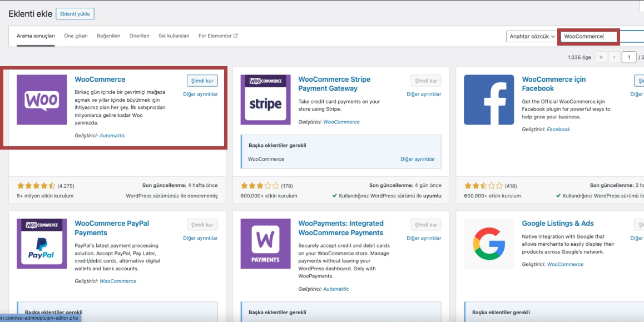Visit Automattic developer link on WooCommerce card
This screenshot has height=322, width=644.
tap(112, 136)
